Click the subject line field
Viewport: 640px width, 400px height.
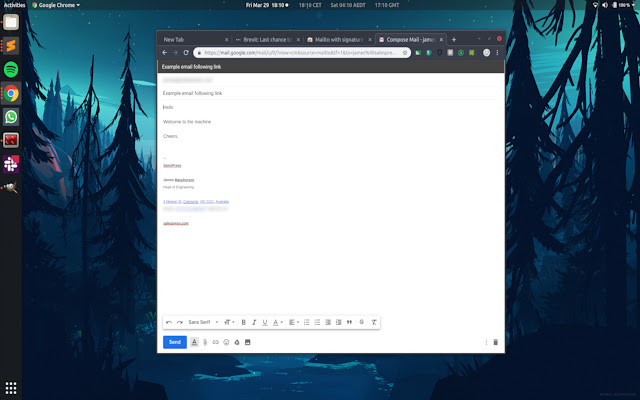tap(330, 93)
